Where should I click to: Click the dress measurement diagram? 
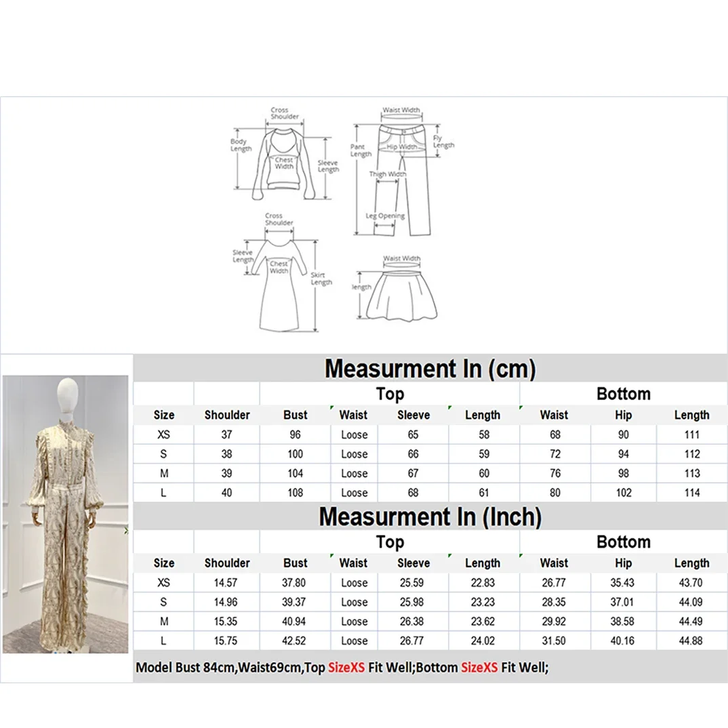(x=282, y=272)
